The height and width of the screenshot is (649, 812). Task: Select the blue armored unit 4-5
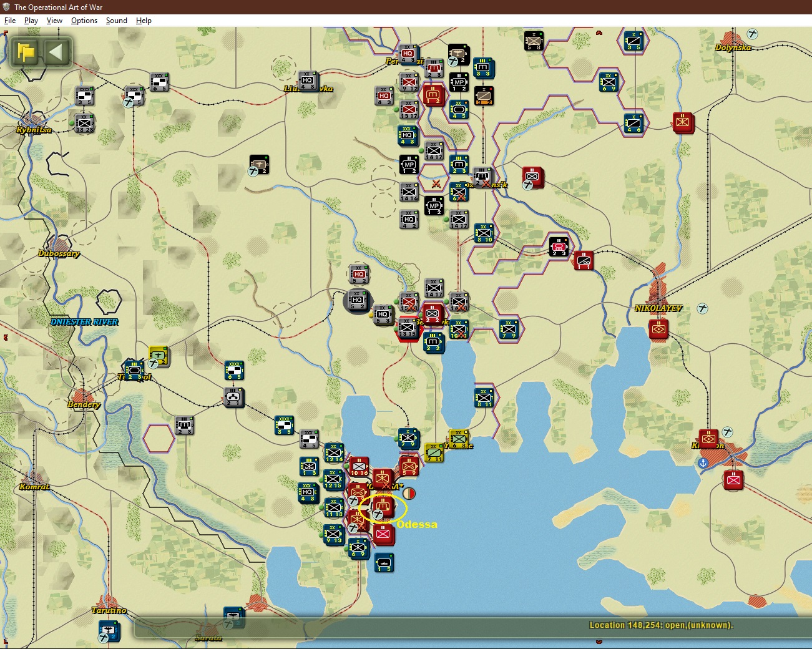459,110
